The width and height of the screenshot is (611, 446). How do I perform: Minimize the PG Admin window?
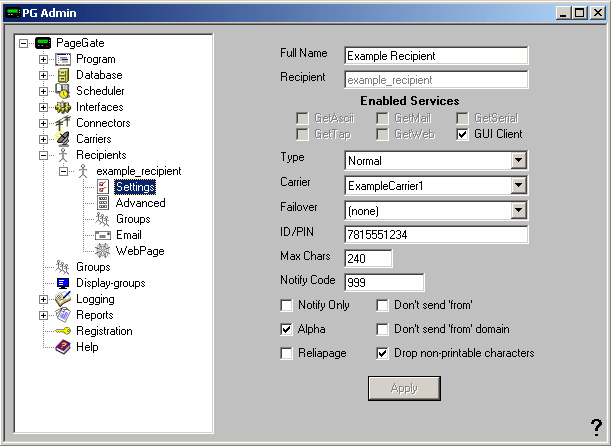(x=563, y=13)
